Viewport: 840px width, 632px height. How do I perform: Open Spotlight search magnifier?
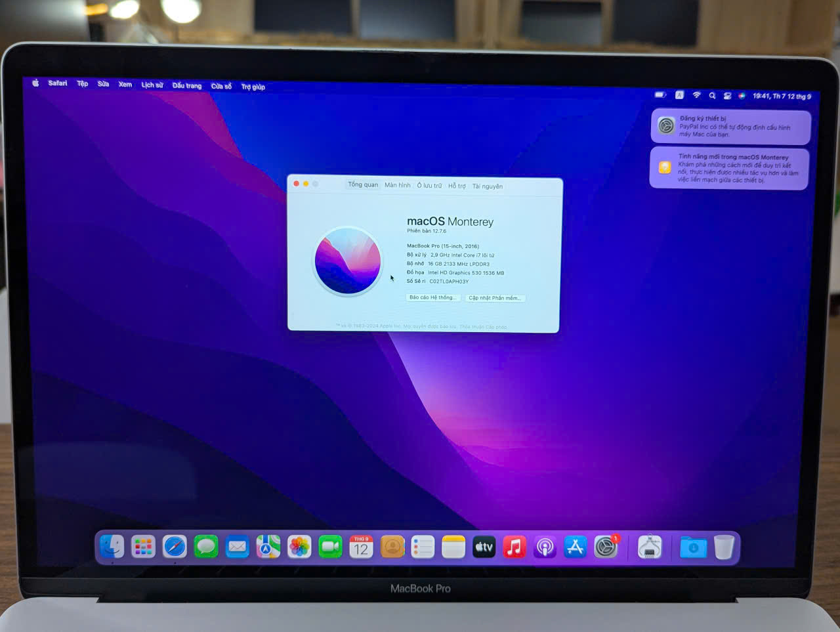coord(712,95)
